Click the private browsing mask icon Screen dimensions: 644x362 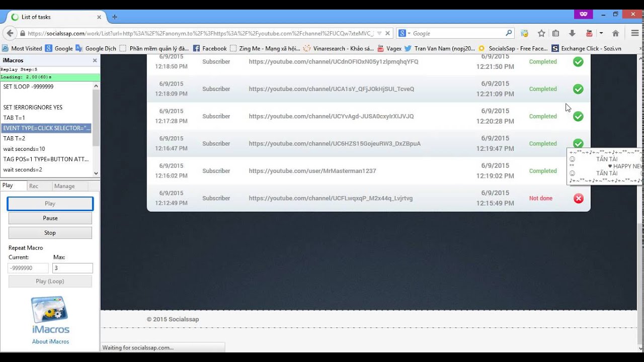point(584,14)
